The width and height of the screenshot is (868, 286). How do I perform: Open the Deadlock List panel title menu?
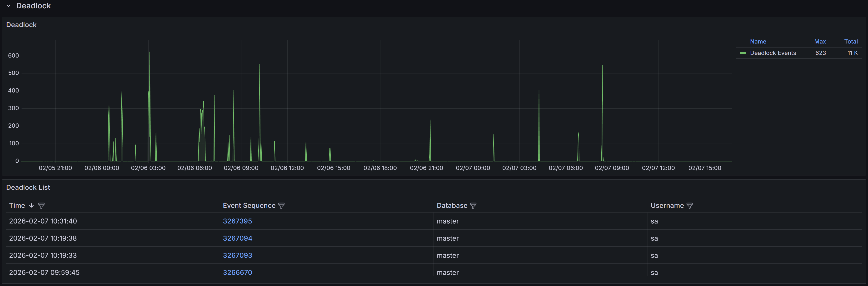pos(28,187)
